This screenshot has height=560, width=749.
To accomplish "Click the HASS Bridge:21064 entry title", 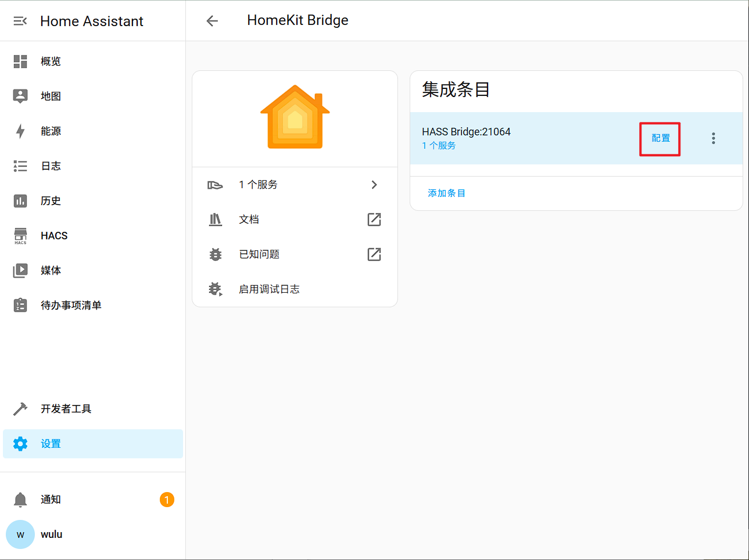I will (466, 132).
